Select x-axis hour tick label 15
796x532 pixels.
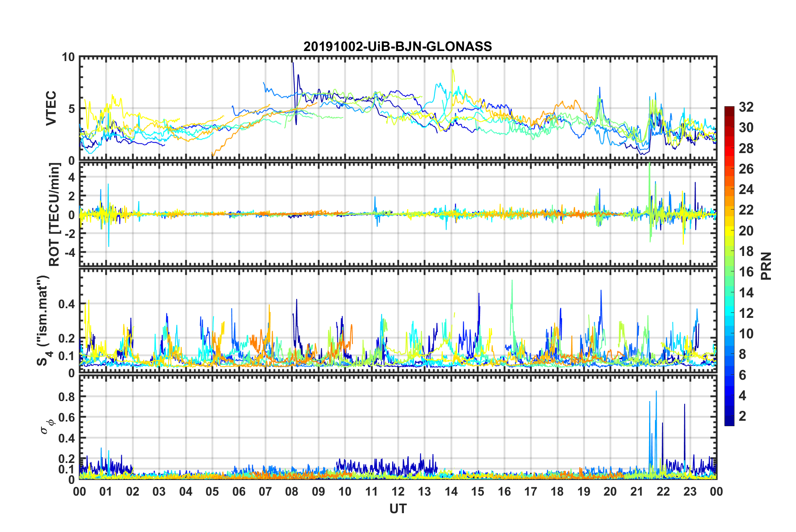coord(478,491)
